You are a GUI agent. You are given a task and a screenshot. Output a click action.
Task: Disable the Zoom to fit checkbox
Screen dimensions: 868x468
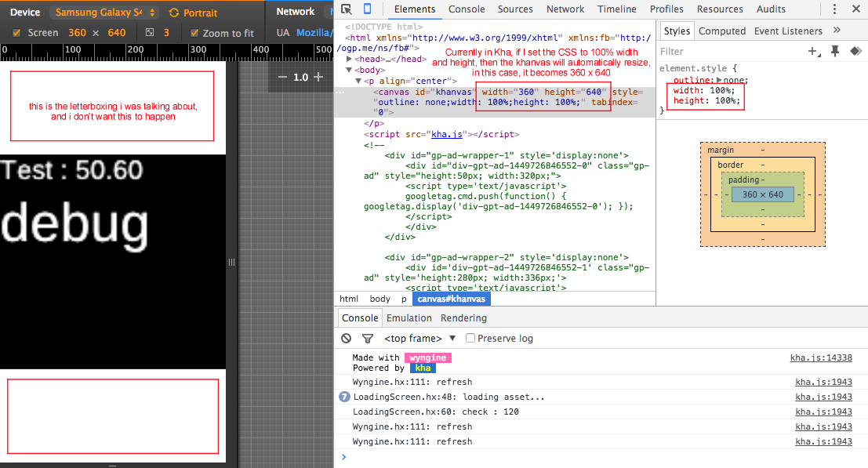[x=194, y=33]
